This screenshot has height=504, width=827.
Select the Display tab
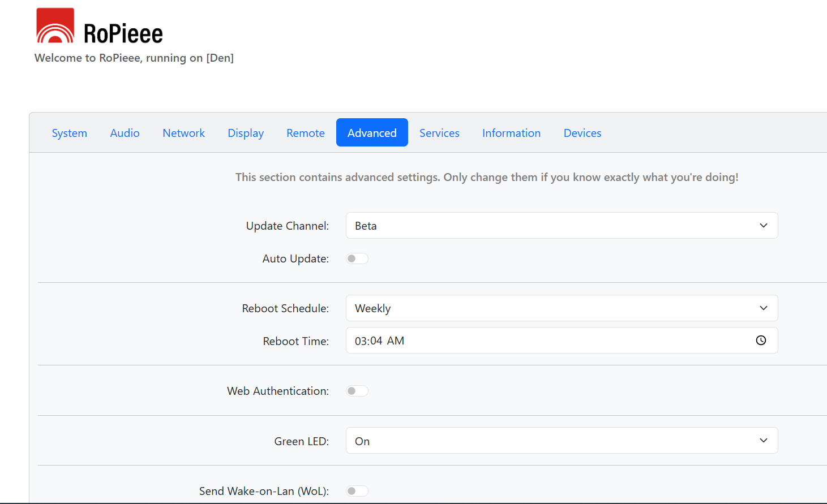[246, 133]
